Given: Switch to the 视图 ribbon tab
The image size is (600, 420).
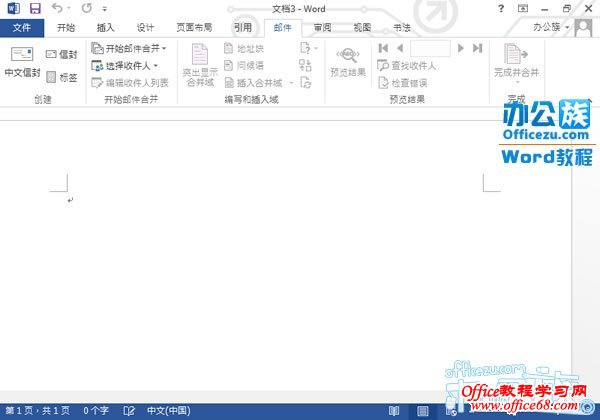Looking at the screenshot, I should 362,28.
